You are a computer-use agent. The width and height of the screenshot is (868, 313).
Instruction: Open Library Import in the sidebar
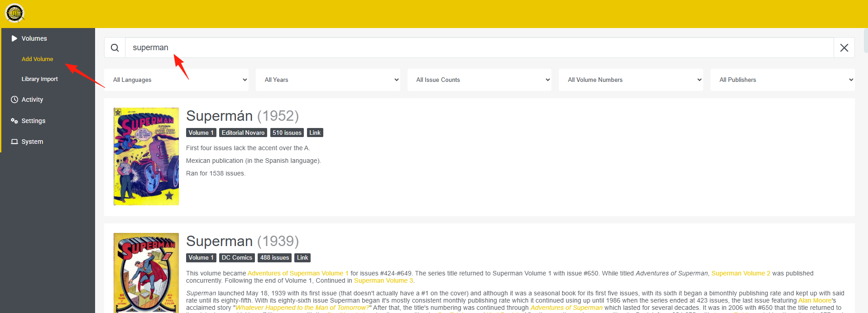click(40, 79)
